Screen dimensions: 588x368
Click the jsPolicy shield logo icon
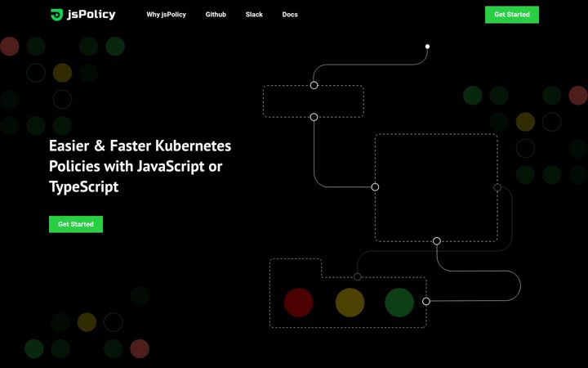click(56, 15)
